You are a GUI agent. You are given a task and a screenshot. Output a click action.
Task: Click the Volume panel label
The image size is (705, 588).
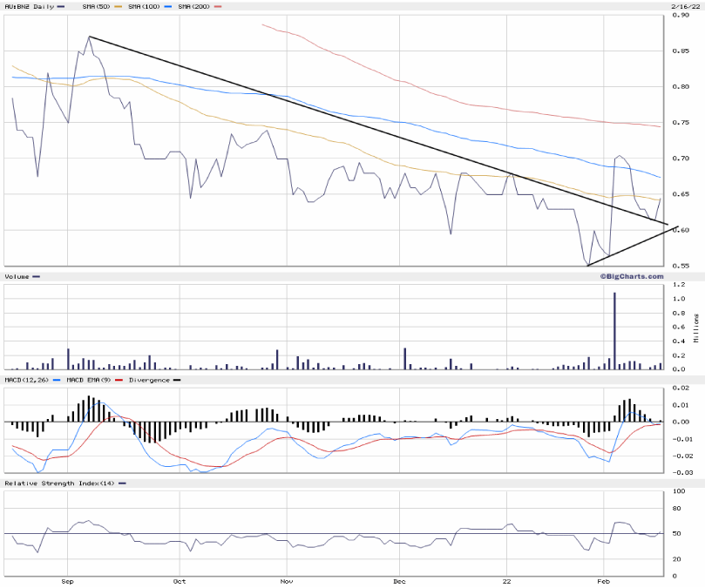click(x=17, y=276)
